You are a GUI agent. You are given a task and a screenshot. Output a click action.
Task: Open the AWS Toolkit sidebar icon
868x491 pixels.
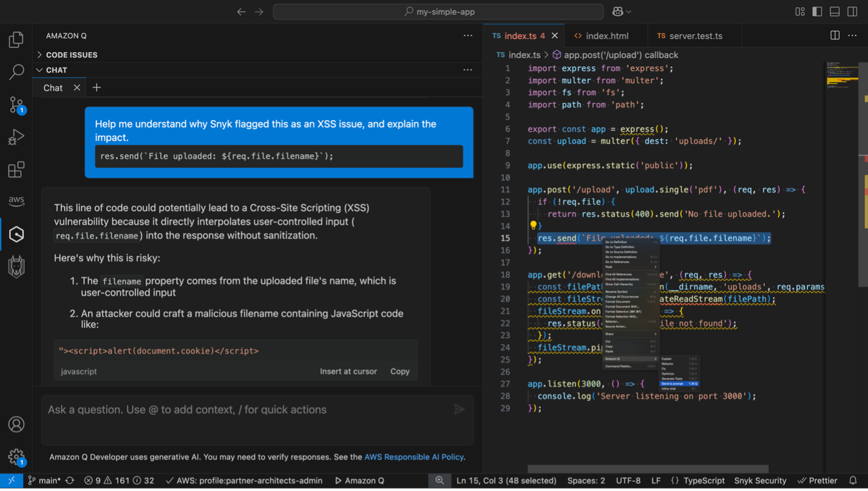[x=16, y=200]
